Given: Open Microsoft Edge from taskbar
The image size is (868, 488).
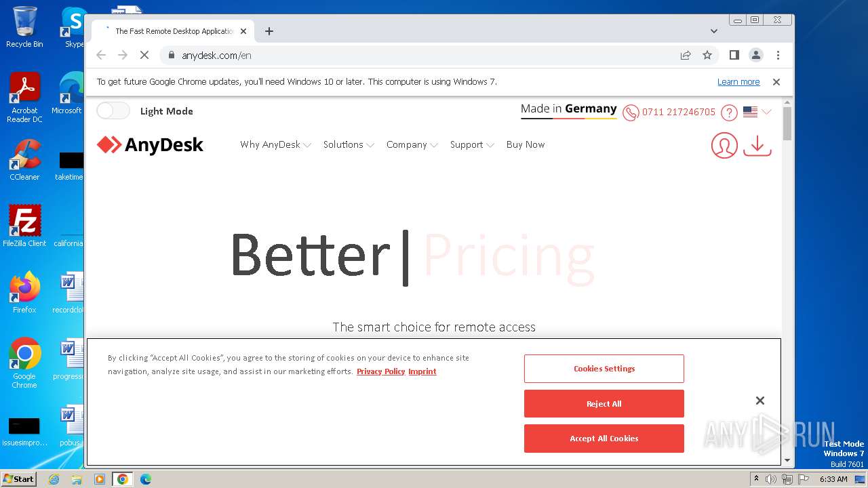Looking at the screenshot, I should click(x=146, y=479).
